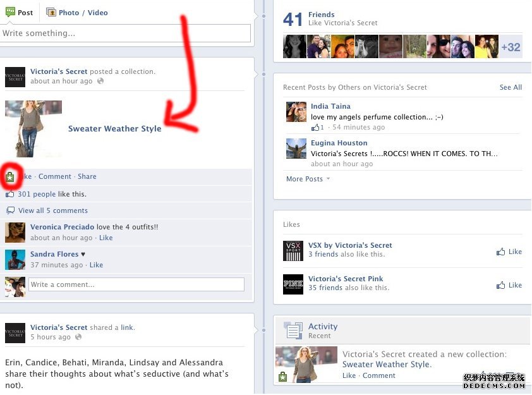Like the new collection in Activity
Screen dimensions: 532x395
pyautogui.click(x=349, y=375)
